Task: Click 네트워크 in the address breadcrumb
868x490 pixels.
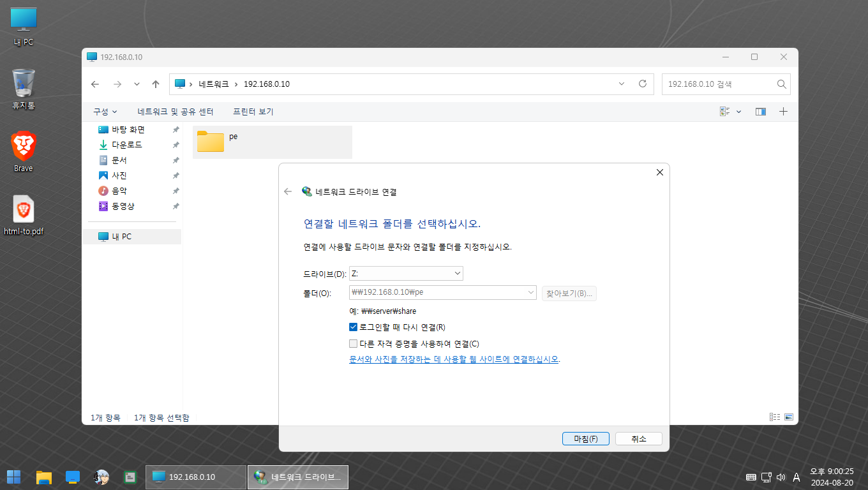Action: pyautogui.click(x=214, y=84)
